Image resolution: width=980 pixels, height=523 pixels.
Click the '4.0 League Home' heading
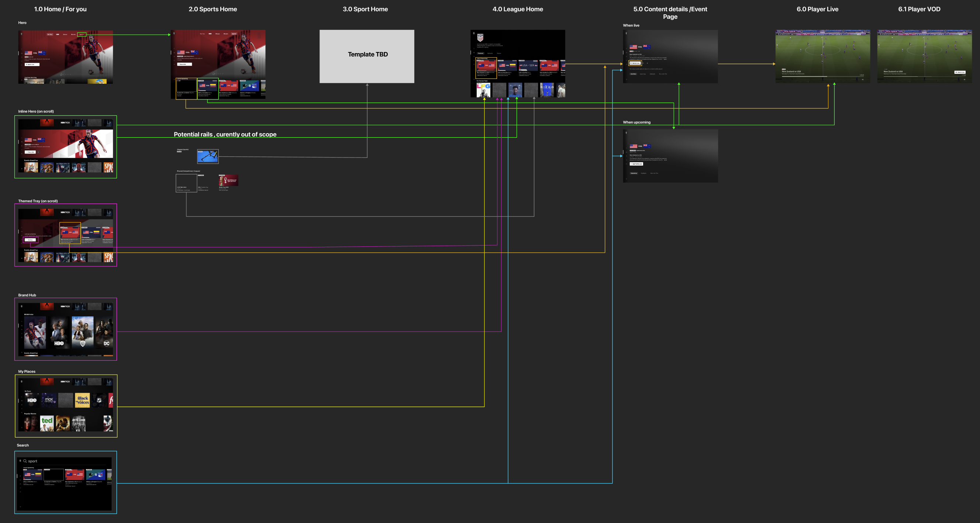click(518, 9)
